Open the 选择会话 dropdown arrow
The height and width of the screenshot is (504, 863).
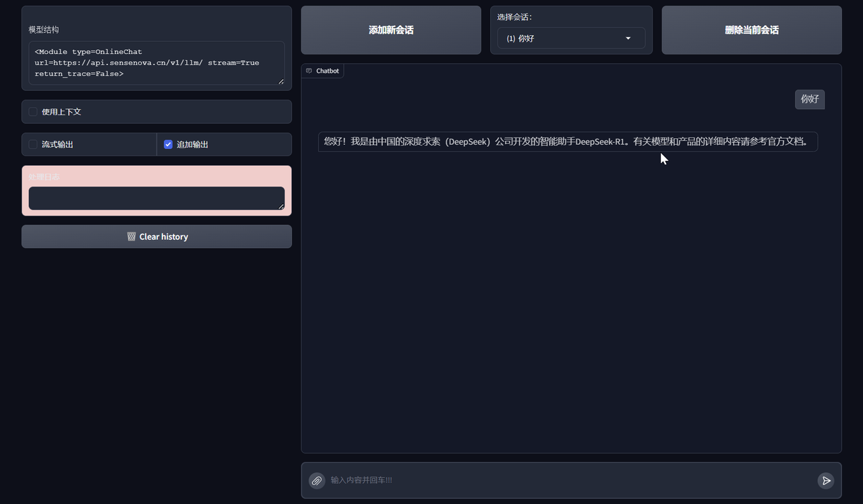tap(628, 38)
